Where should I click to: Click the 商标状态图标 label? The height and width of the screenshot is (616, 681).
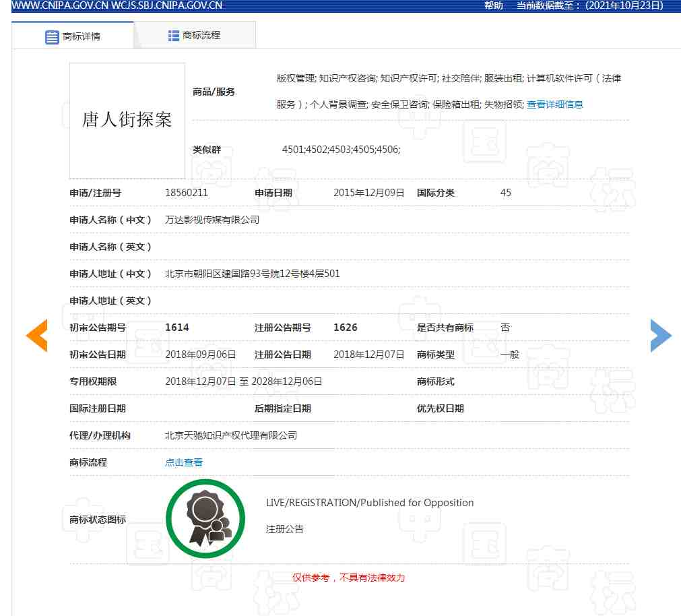click(98, 520)
